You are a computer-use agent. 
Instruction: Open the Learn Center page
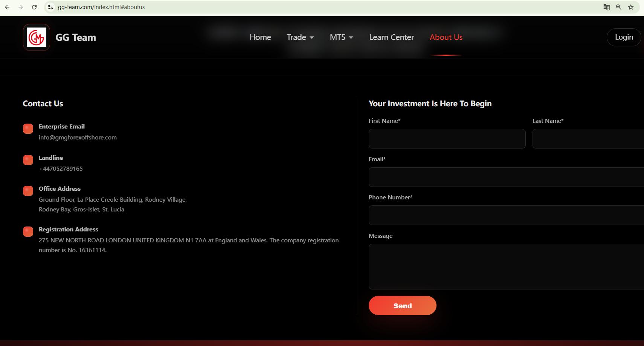pyautogui.click(x=391, y=37)
